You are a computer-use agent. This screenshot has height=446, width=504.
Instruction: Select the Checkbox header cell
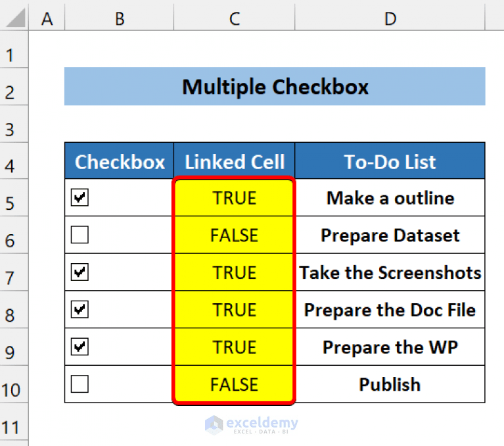pyautogui.click(x=119, y=161)
